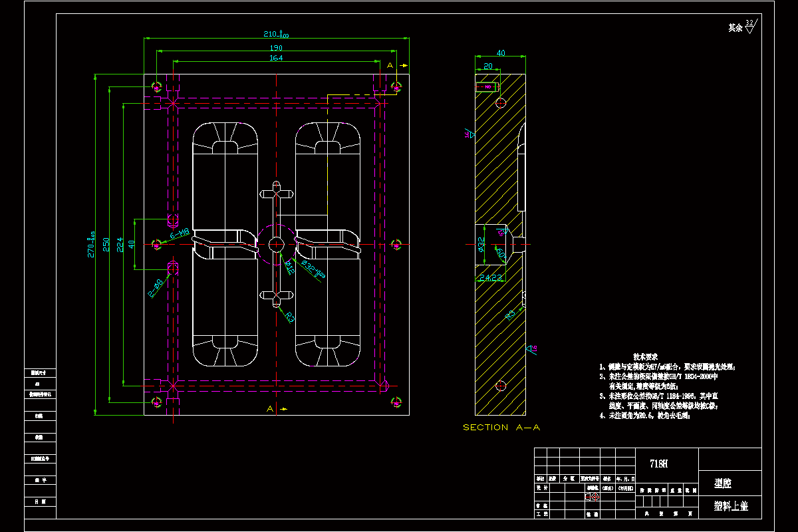Screen dimensions: 798x532
Task: Select the SECTION A—A caption
Action: coord(501,427)
